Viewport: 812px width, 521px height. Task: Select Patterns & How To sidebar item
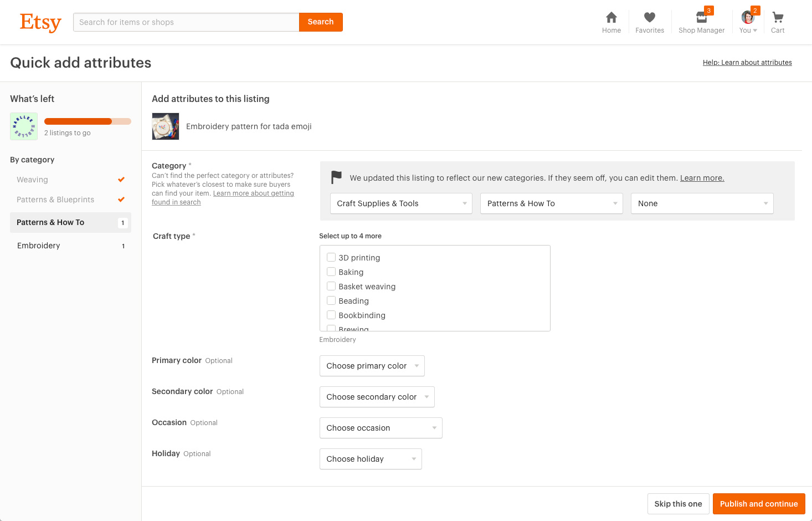coord(70,222)
